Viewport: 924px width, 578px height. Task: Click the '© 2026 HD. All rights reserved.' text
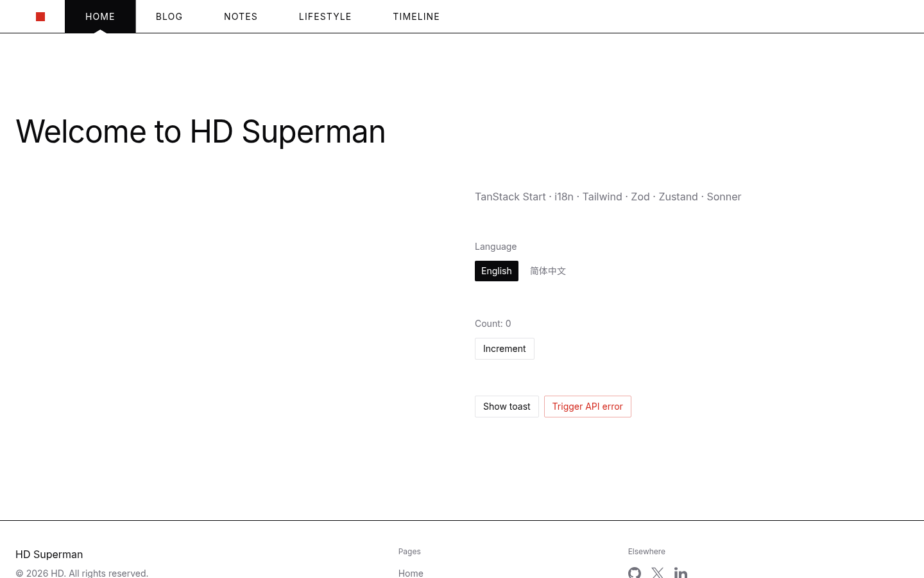coord(82,573)
